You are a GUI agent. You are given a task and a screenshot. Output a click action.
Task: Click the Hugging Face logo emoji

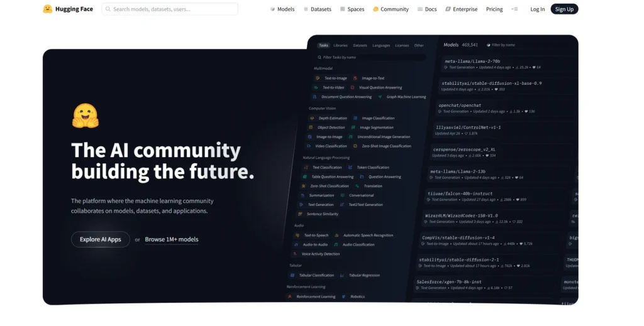tap(48, 9)
